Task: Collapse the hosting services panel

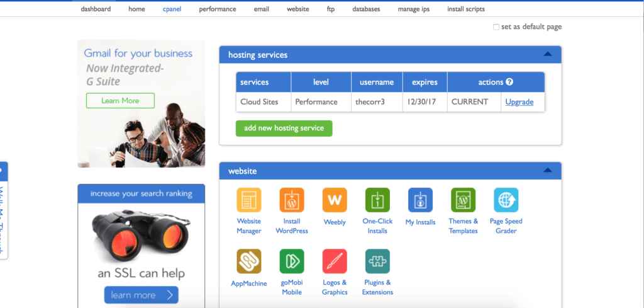Action: [x=548, y=54]
